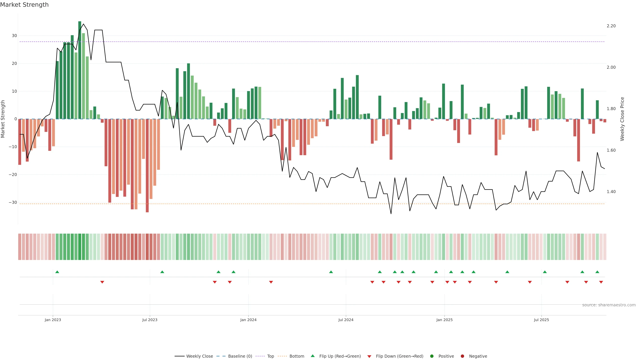This screenshot has height=362, width=644.
Task: Click the green Positive legend dot
Action: coord(432,356)
